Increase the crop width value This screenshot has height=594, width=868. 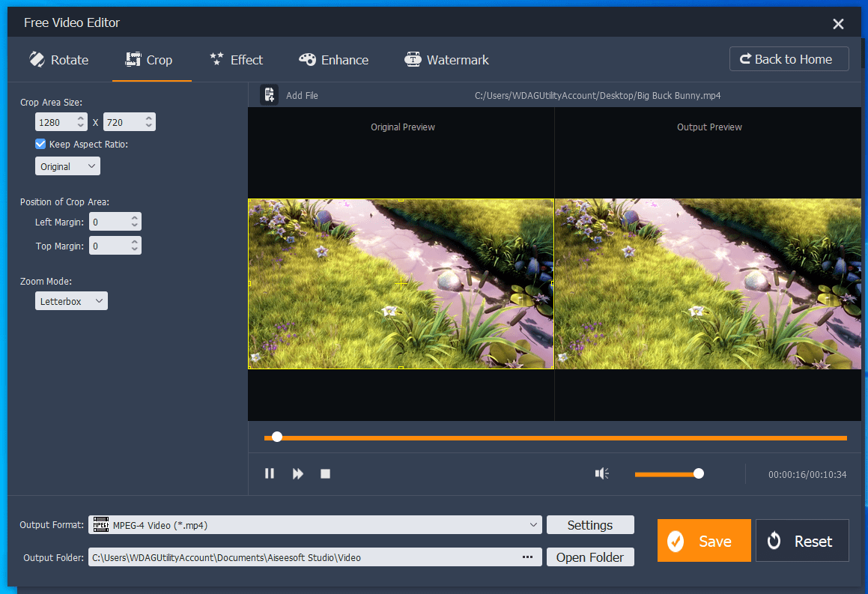tap(81, 118)
